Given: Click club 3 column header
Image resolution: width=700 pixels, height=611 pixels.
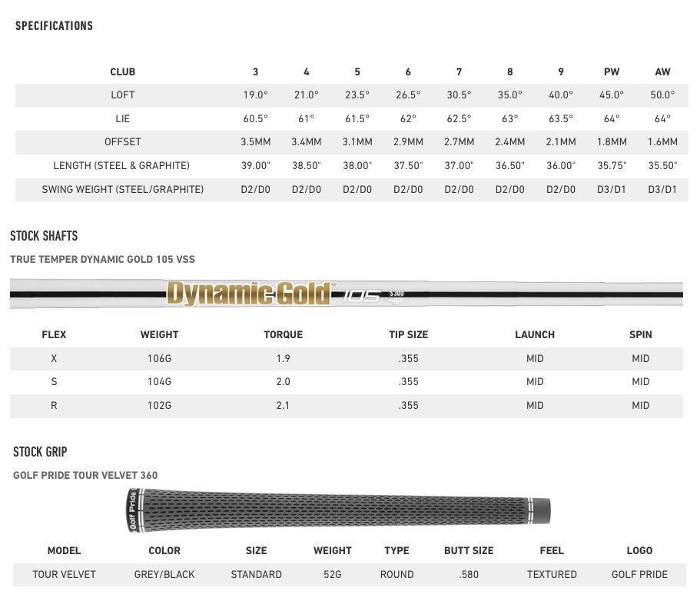Looking at the screenshot, I should click(255, 72).
